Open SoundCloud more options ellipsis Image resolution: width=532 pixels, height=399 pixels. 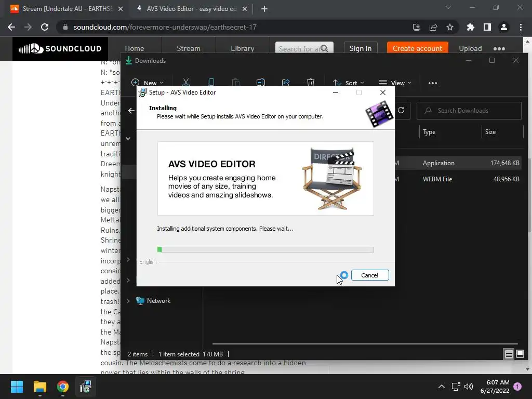click(499, 48)
